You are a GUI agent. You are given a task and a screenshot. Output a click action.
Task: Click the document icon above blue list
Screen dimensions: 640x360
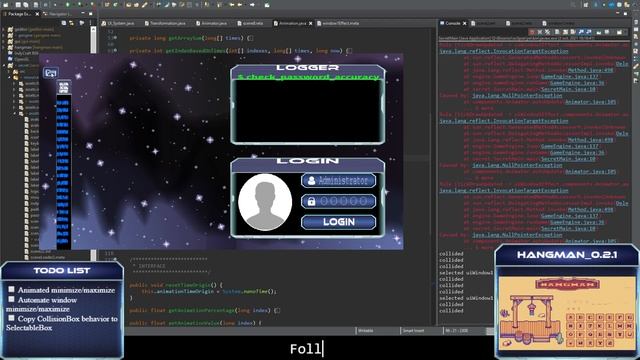(64, 87)
